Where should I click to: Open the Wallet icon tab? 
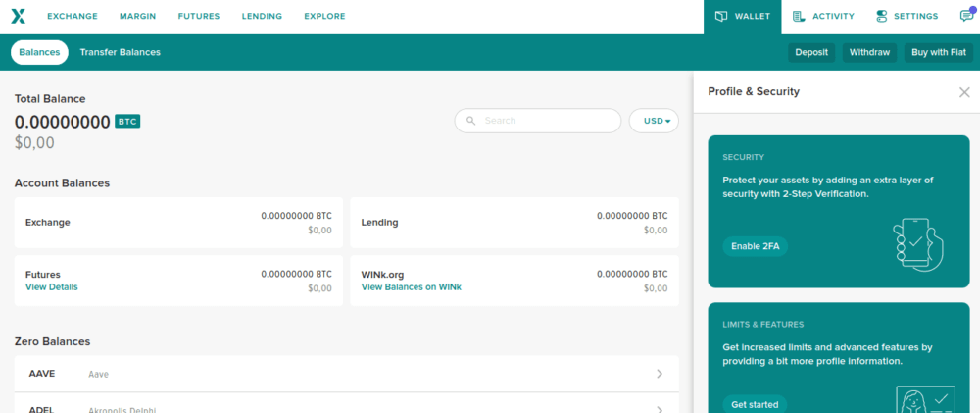(721, 17)
